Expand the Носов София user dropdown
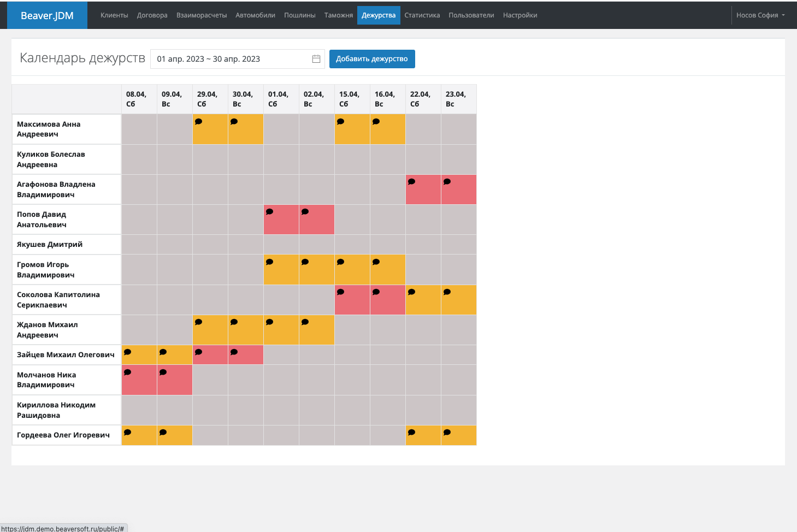Screen dimensions: 797x532 (x=760, y=15)
